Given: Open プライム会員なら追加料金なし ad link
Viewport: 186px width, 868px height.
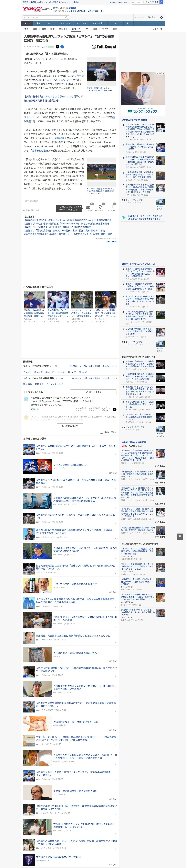Looking at the screenshot, I should pyautogui.click(x=69, y=465).
